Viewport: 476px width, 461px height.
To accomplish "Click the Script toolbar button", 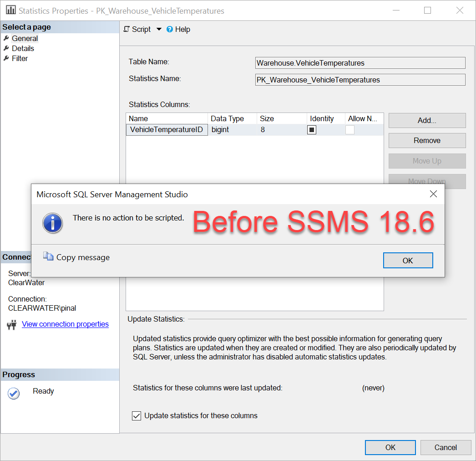I will click(x=137, y=30).
